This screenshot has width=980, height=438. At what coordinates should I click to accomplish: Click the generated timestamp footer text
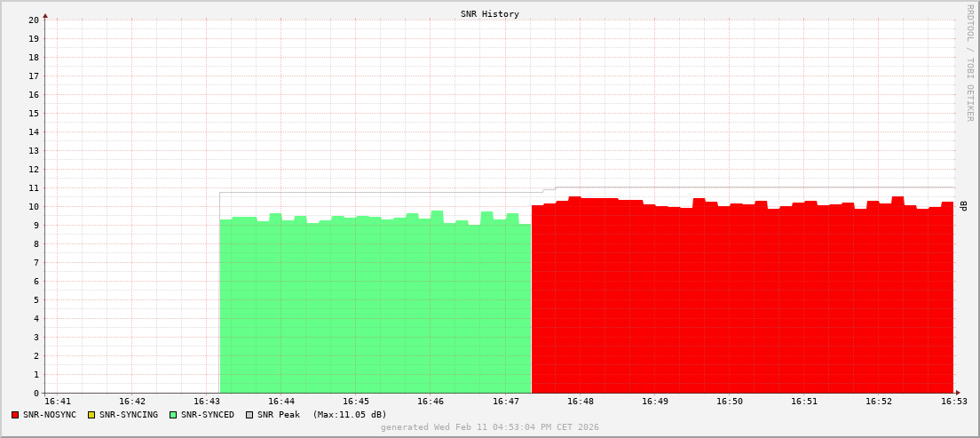[490, 427]
